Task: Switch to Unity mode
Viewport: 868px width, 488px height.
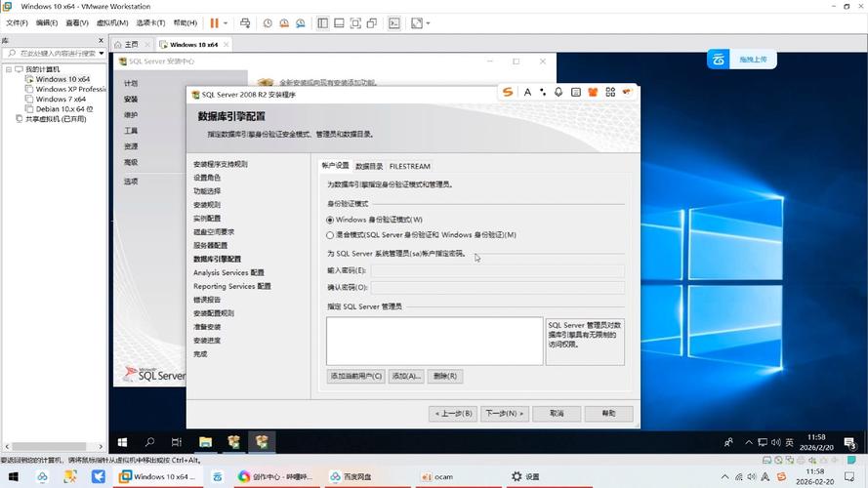Action: coord(372,23)
